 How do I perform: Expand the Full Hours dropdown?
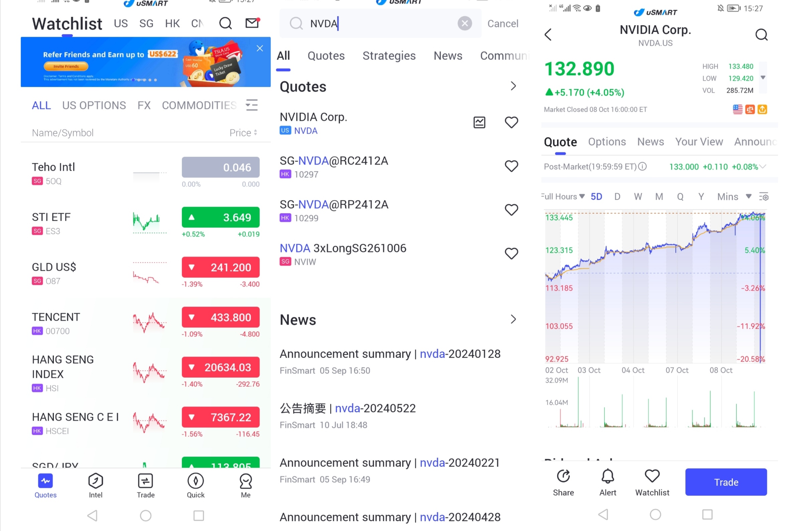pos(563,197)
